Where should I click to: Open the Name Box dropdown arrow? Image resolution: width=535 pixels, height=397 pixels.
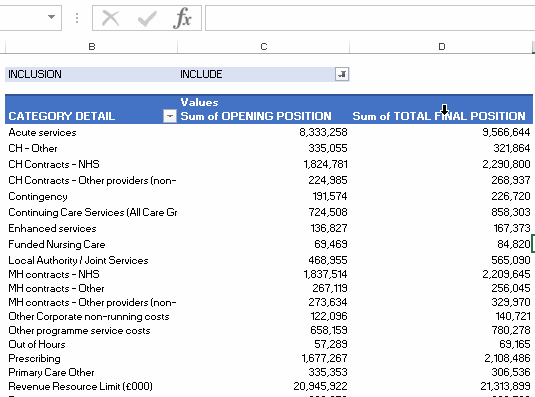click(52, 17)
